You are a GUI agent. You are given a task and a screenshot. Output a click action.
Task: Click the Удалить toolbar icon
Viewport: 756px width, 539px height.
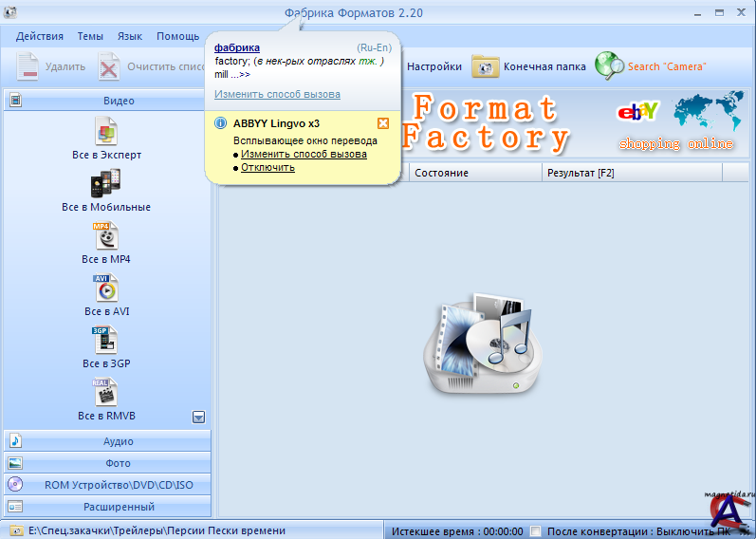(x=28, y=66)
